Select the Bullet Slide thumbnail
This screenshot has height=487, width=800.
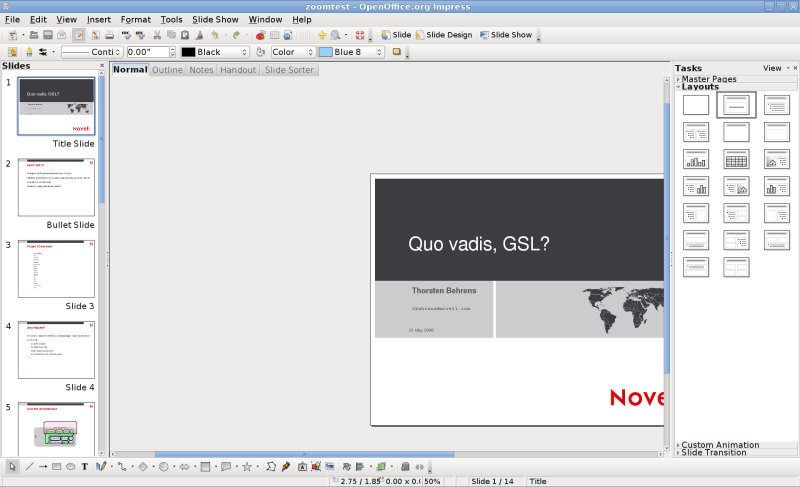coord(56,187)
